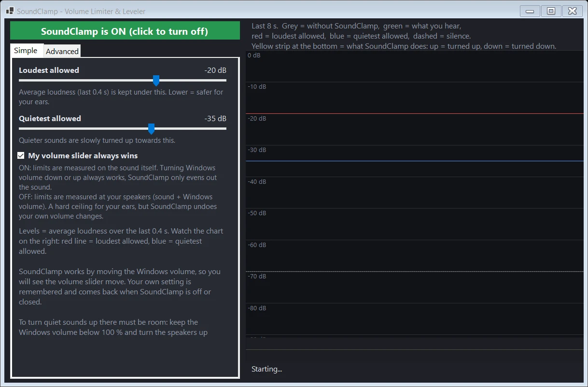Click the Quietest allowed label
The height and width of the screenshot is (387, 588).
[50, 118]
